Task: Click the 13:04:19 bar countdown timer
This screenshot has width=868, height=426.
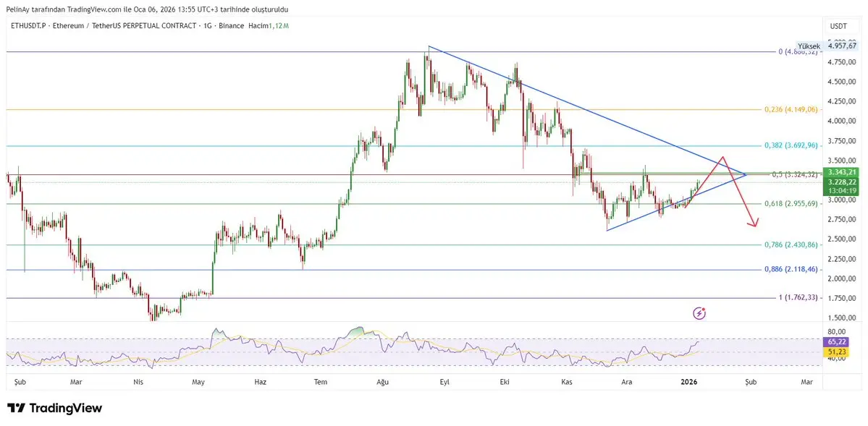Action: [840, 190]
